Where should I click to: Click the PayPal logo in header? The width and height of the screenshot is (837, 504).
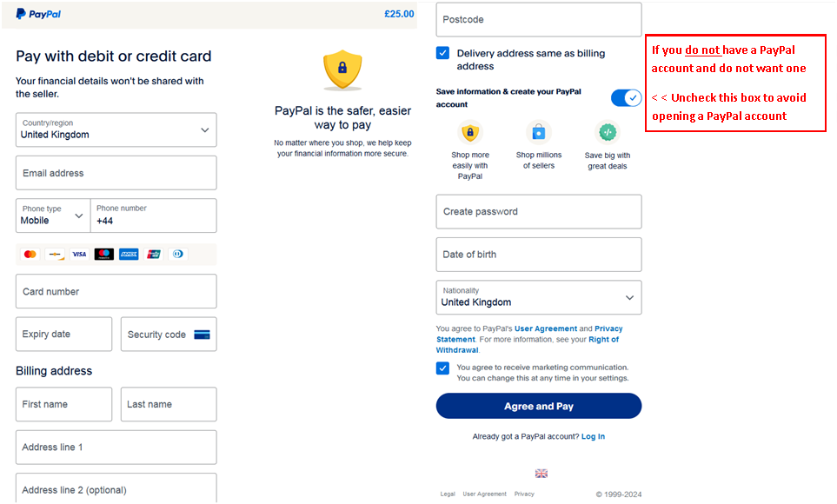coord(38,14)
